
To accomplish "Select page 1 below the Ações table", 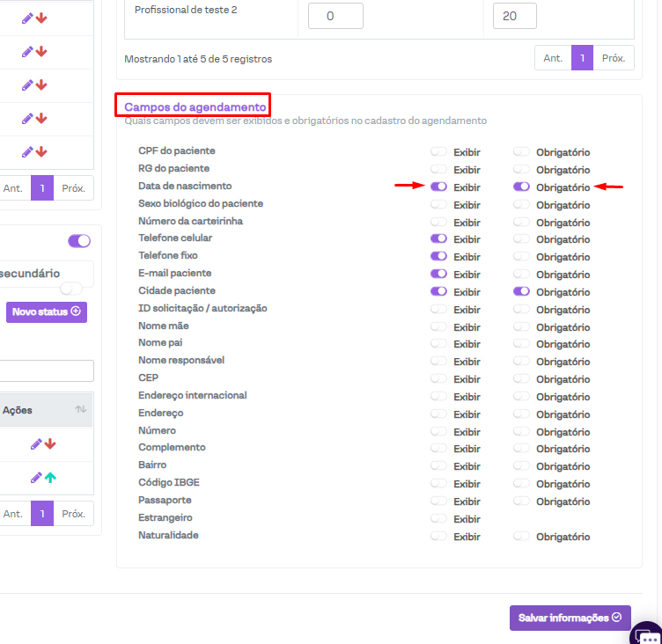I will pos(42,513).
